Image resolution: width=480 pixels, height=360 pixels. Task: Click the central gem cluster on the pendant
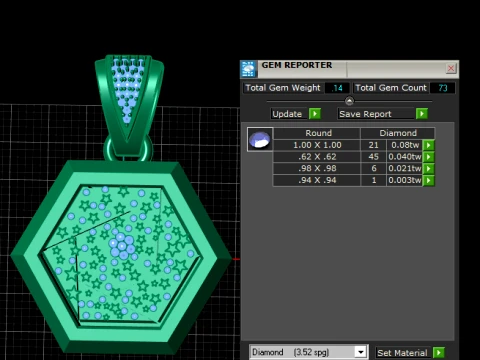point(122,246)
